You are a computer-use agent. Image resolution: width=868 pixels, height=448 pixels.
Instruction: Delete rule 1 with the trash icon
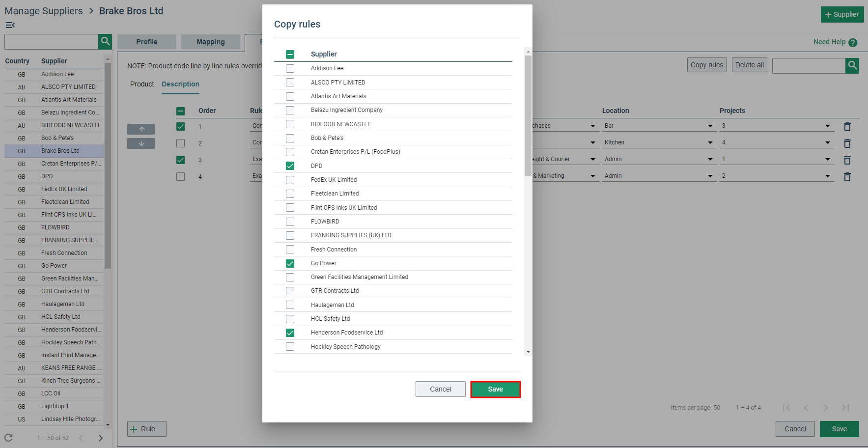tap(847, 127)
